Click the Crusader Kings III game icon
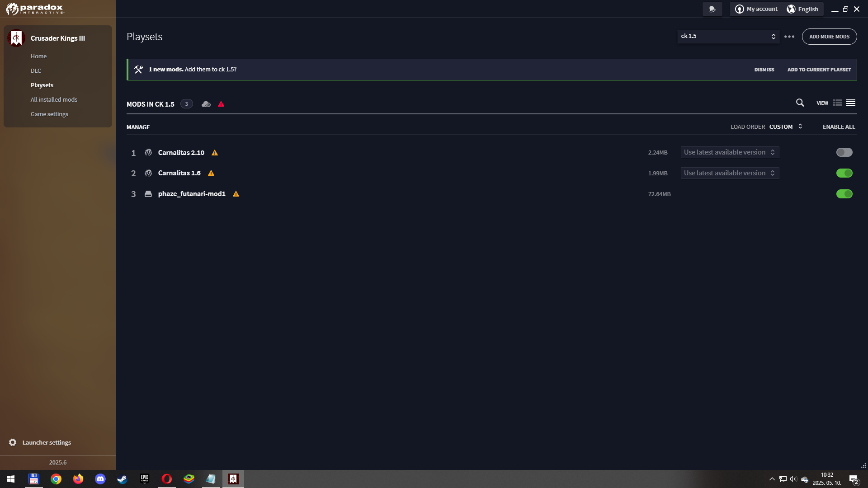 16,38
